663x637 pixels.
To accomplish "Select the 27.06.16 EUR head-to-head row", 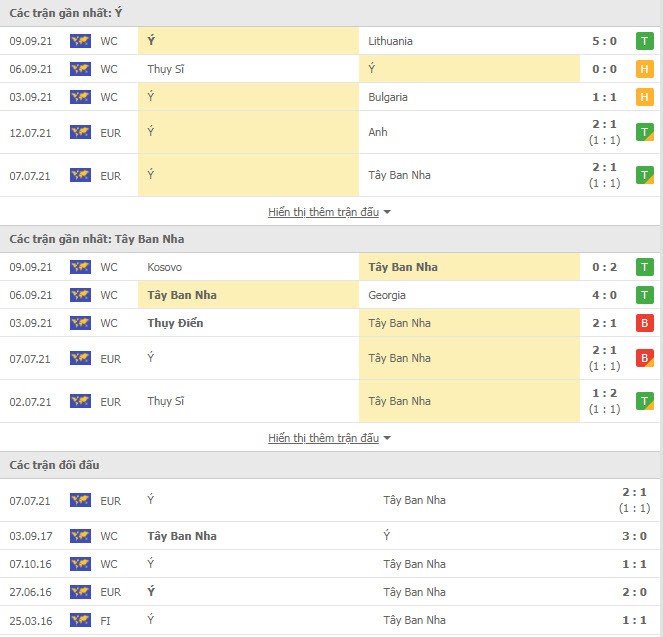I will tap(331, 592).
